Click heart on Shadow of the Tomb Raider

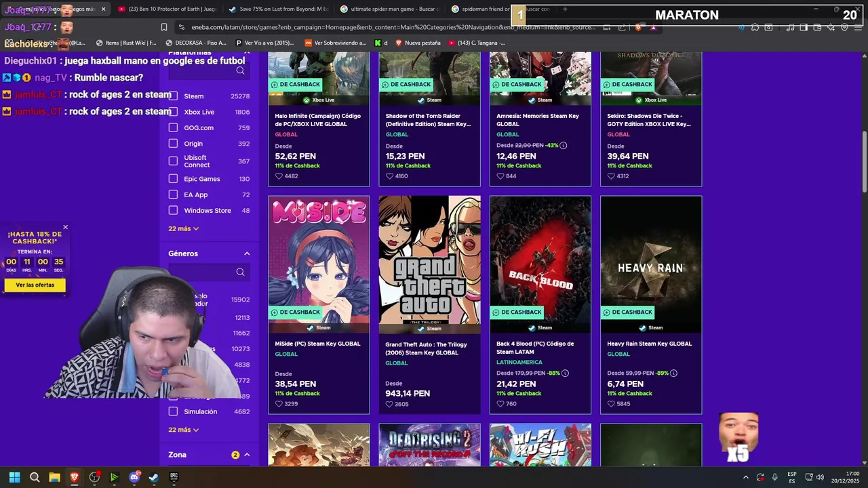point(389,176)
